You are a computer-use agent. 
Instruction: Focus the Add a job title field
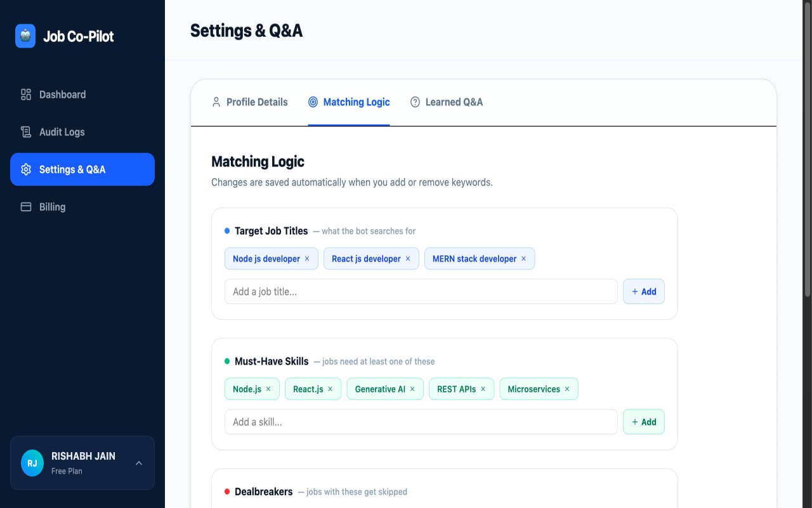pyautogui.click(x=421, y=291)
